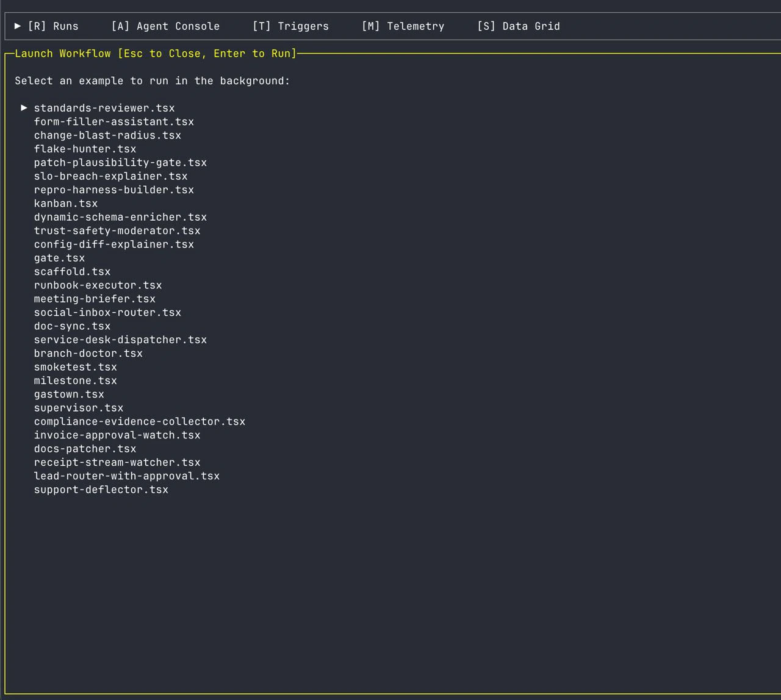The height and width of the screenshot is (700, 781).
Task: Switch to the [R] Runs tab
Action: [54, 26]
